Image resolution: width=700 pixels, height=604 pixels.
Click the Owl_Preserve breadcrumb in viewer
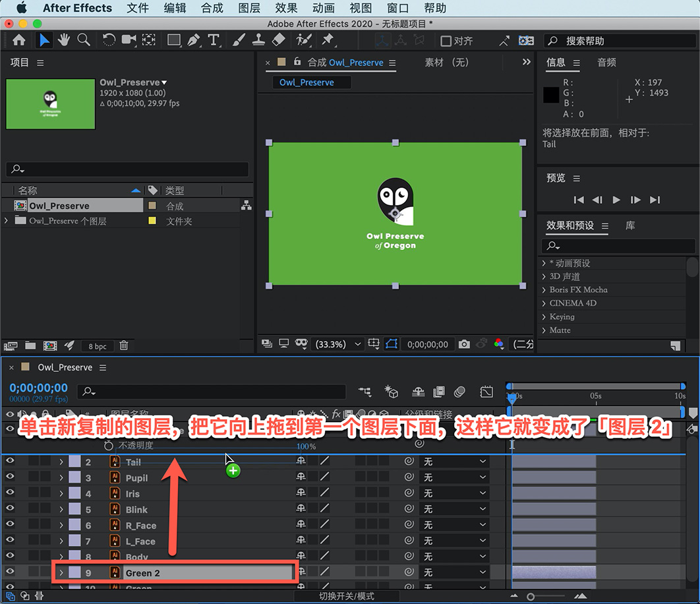312,82
